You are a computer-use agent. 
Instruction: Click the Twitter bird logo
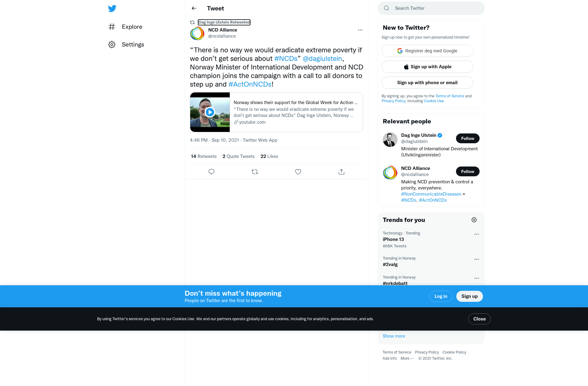112,9
